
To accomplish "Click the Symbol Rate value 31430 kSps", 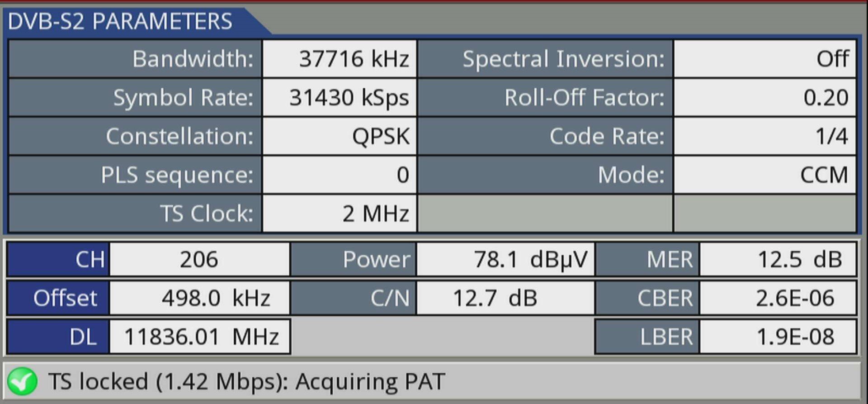I will 340,98.
